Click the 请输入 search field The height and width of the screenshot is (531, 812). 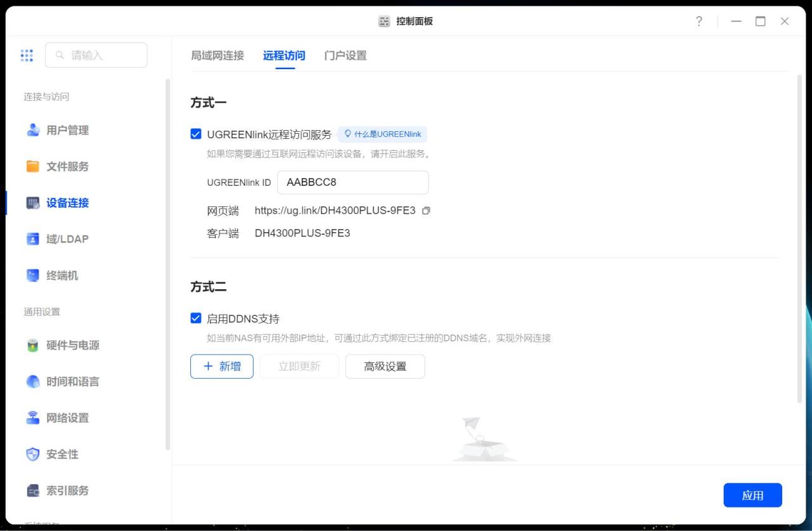click(96, 55)
